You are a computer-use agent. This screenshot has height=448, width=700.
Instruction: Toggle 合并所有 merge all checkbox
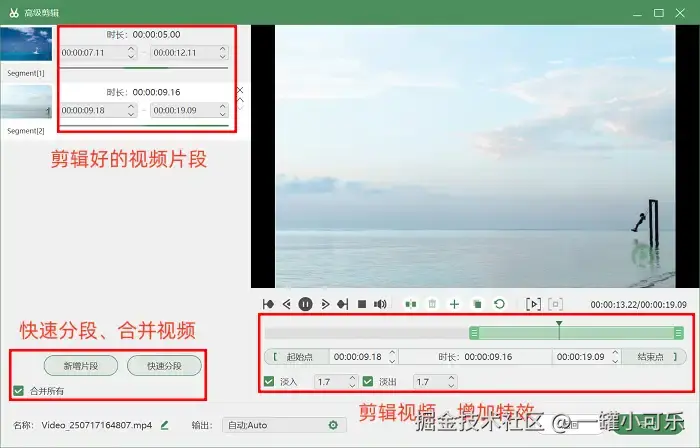click(x=18, y=391)
